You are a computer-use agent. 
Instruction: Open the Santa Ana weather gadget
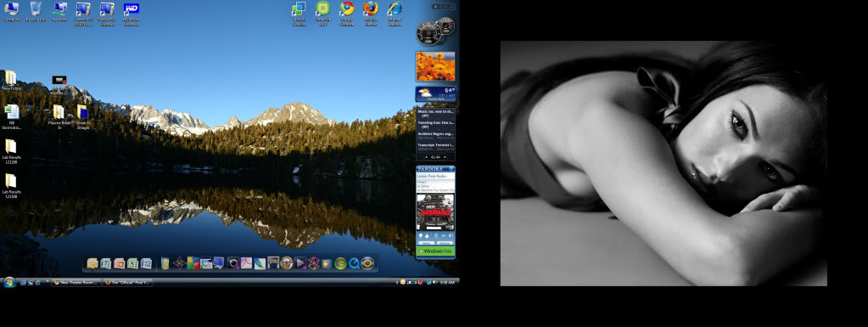[x=435, y=93]
